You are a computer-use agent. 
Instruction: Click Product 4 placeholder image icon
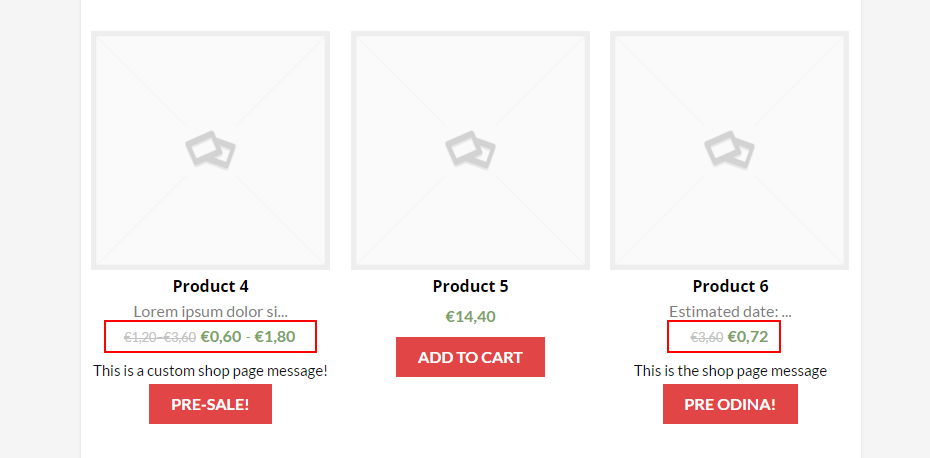(x=210, y=151)
